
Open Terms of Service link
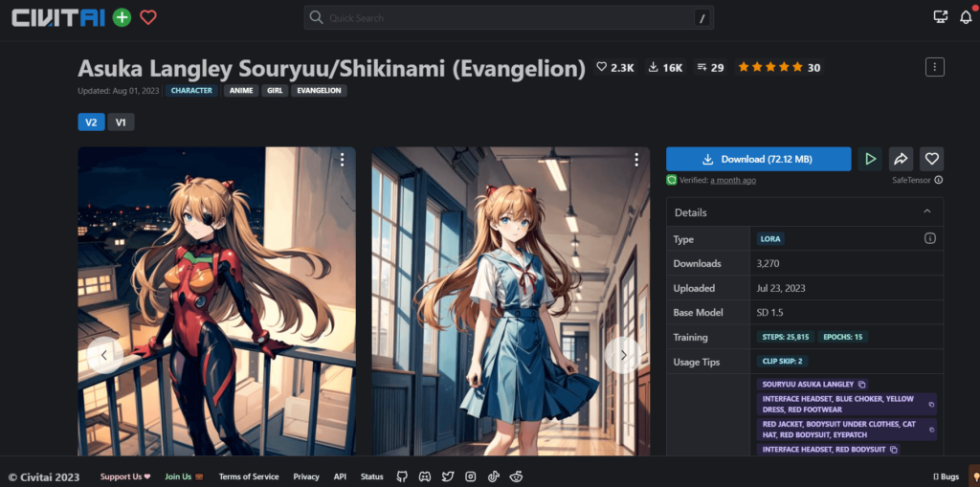[x=249, y=476]
